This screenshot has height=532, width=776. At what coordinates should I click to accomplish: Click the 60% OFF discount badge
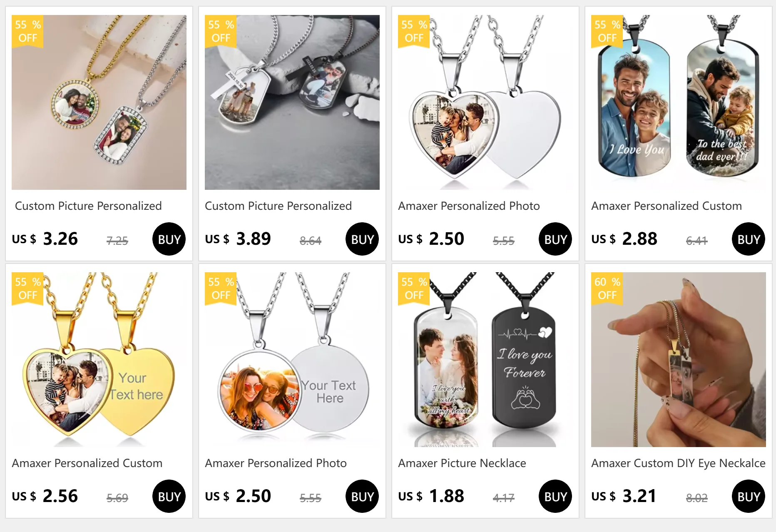[607, 289]
